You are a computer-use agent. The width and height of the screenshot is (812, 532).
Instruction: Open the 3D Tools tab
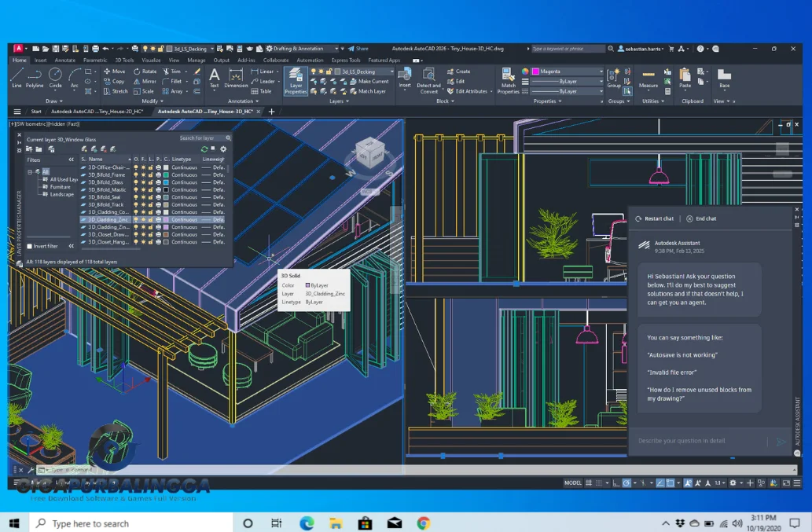[124, 60]
